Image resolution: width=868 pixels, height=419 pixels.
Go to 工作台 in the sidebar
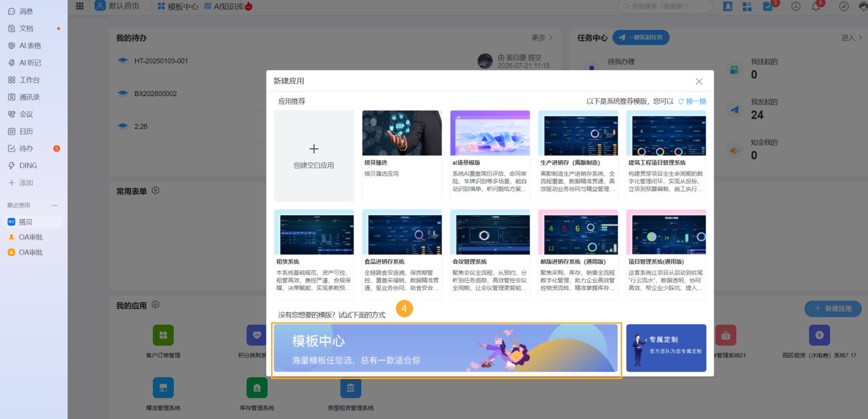pyautogui.click(x=24, y=80)
